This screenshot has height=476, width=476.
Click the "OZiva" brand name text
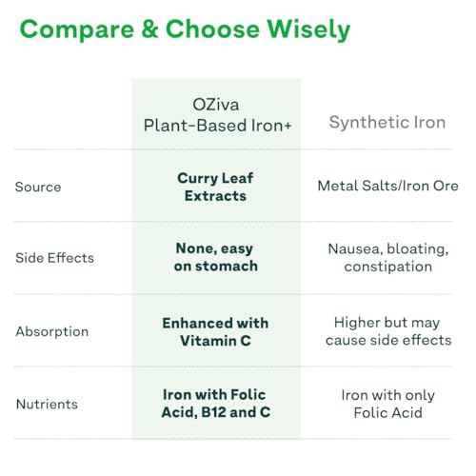click(x=216, y=105)
